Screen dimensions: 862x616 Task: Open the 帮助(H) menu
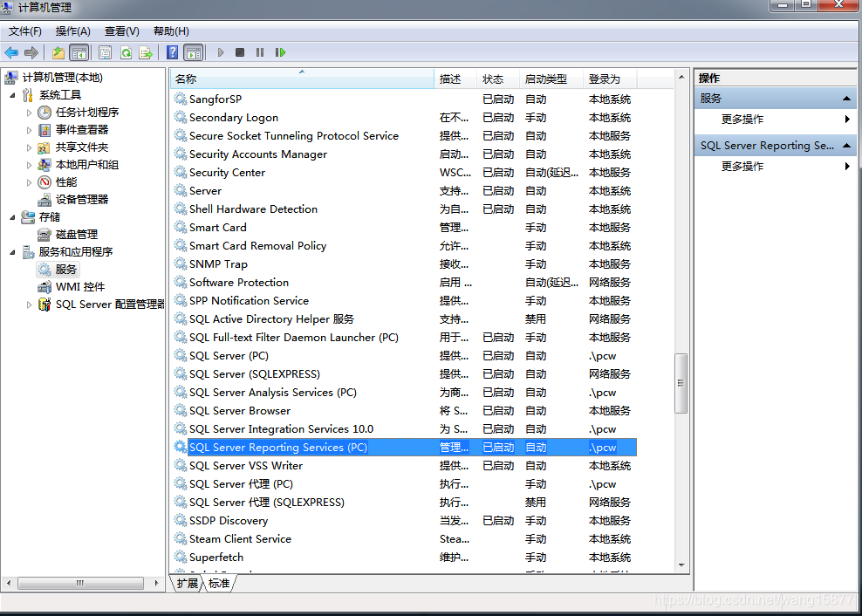point(171,31)
